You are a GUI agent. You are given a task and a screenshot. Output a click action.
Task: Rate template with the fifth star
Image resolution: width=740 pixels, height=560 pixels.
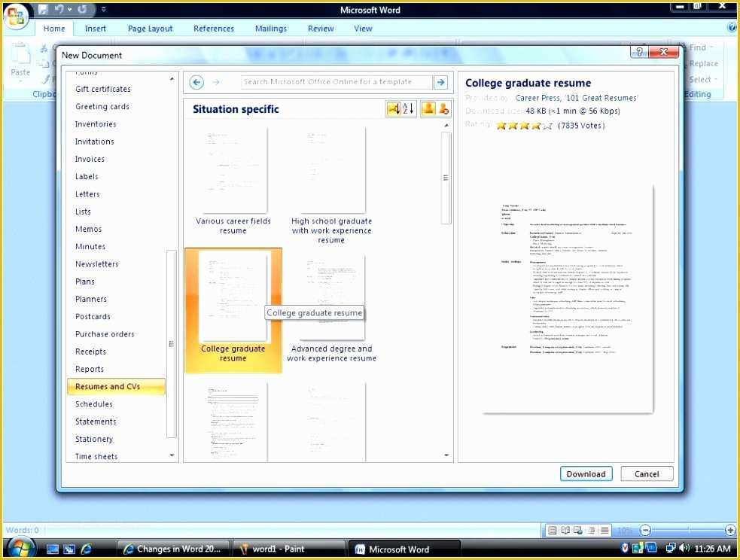547,126
